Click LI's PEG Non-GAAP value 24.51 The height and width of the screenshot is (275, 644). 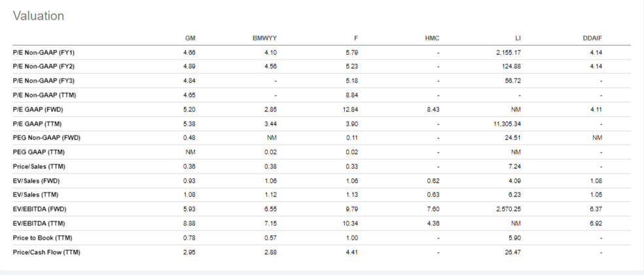coord(513,137)
